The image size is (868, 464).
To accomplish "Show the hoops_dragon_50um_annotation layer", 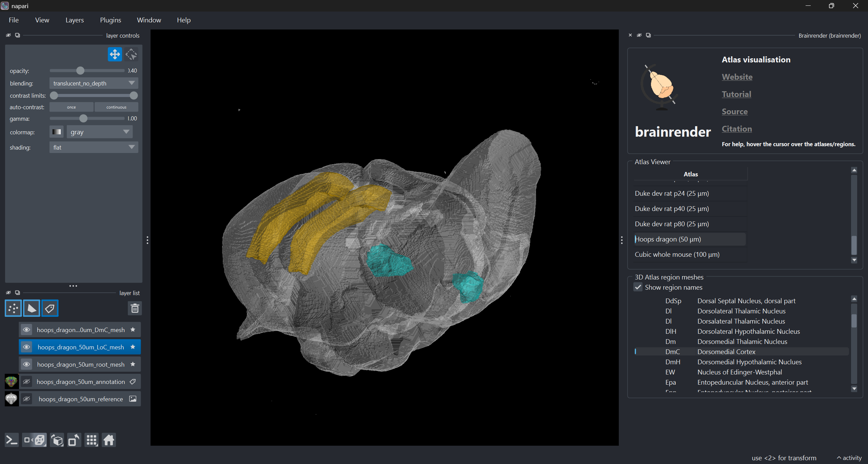I will (x=26, y=382).
